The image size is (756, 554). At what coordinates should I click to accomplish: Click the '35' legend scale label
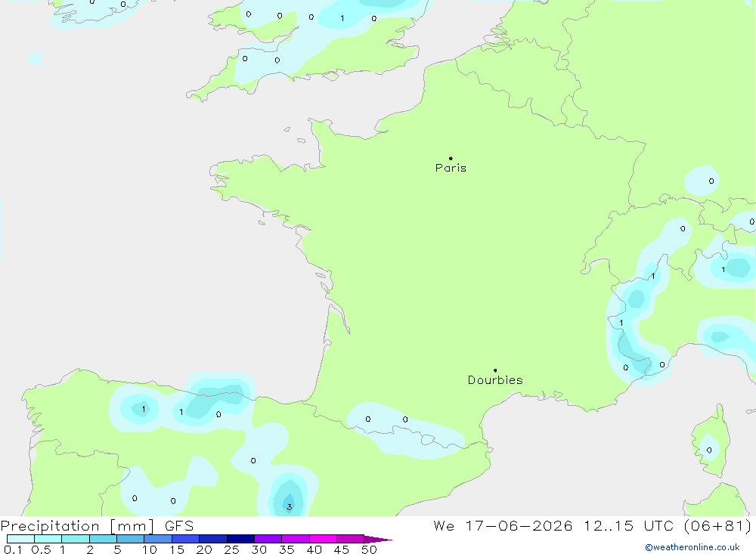(287, 549)
